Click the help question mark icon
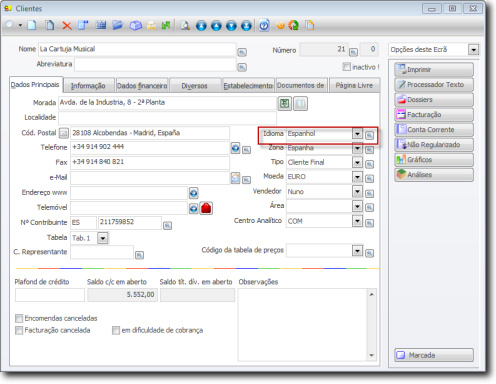496x384 pixels. [x=264, y=25]
